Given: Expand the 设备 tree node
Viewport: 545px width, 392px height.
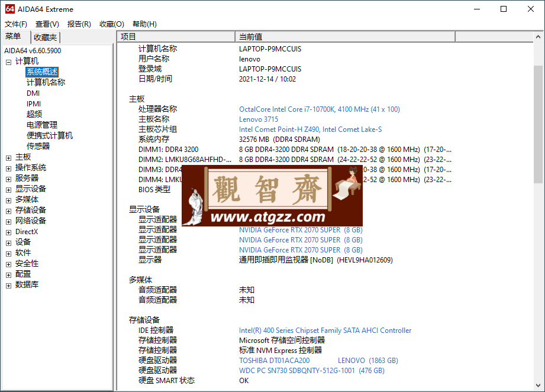Looking at the screenshot, I should [9, 243].
